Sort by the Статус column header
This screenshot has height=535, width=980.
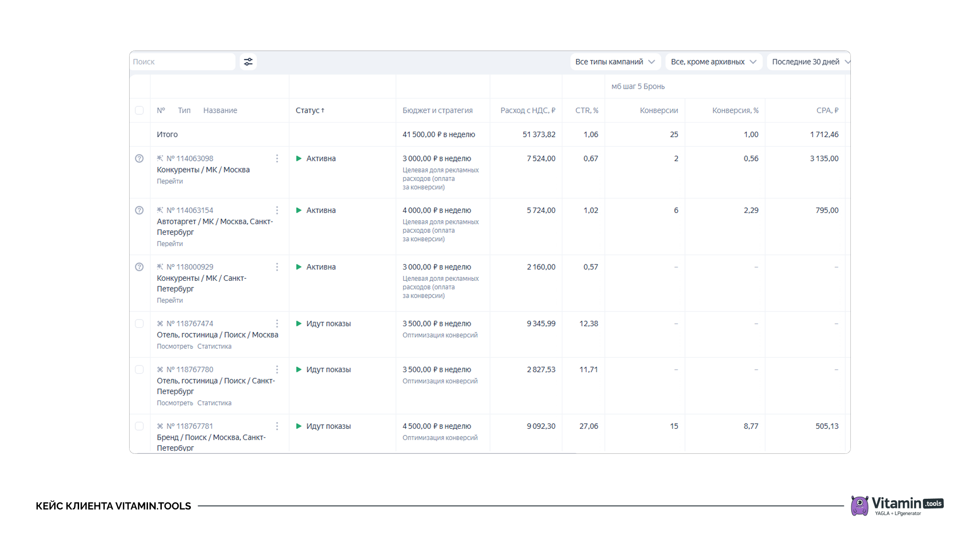tap(310, 110)
